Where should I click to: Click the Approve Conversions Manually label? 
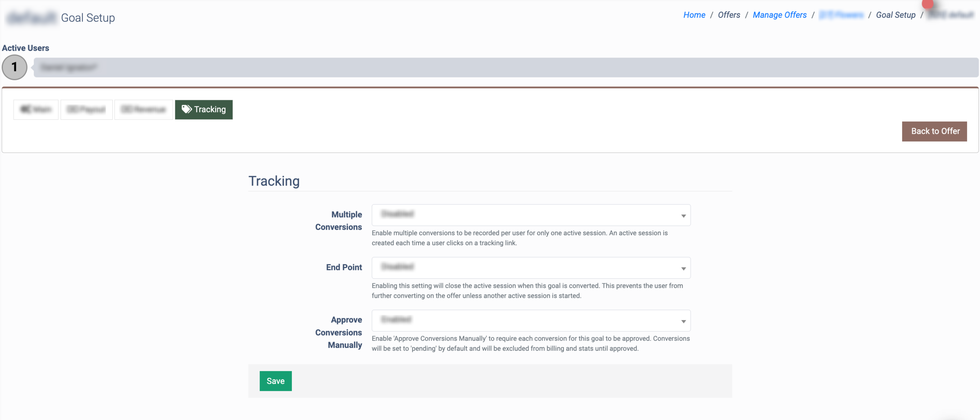[x=338, y=333]
